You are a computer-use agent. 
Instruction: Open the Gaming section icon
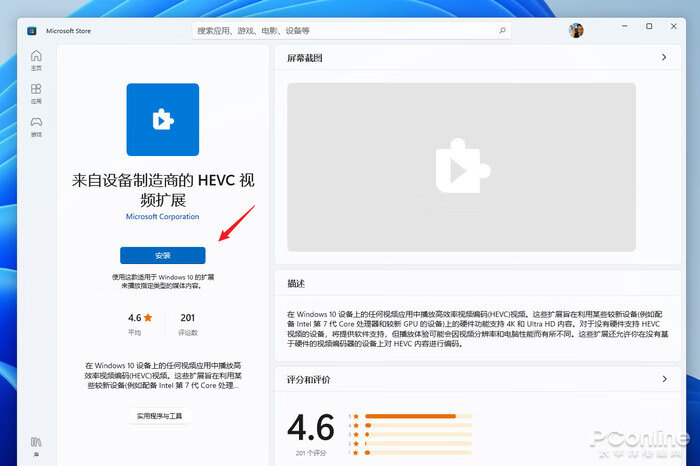36,126
